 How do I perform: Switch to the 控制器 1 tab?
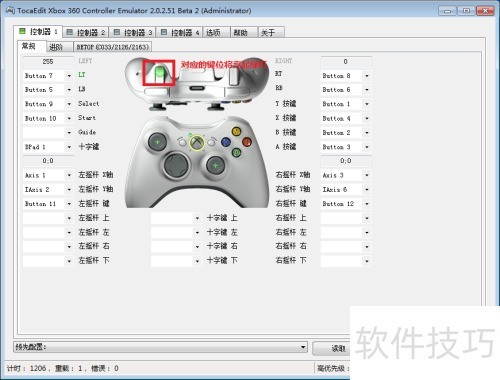(38, 32)
